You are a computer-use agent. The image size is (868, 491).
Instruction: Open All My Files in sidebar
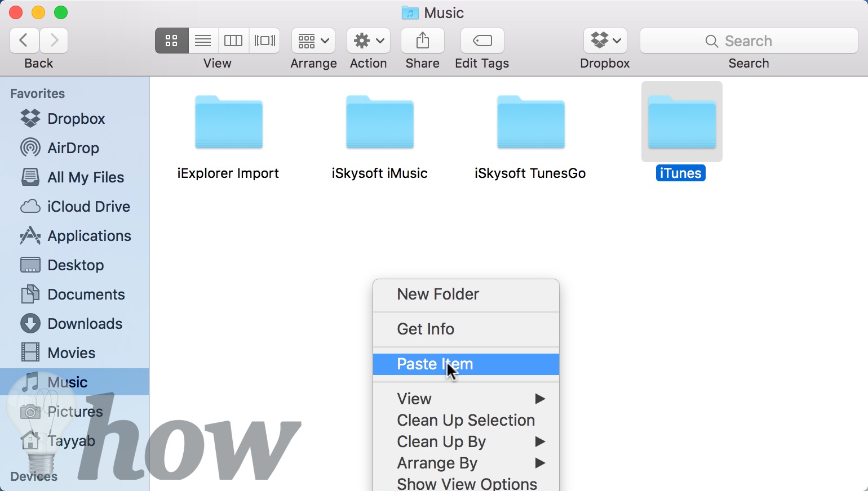tap(74, 177)
